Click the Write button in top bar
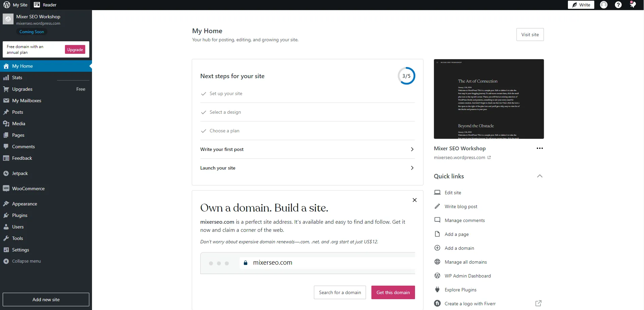Screen dimensions: 644x310 tap(581, 5)
